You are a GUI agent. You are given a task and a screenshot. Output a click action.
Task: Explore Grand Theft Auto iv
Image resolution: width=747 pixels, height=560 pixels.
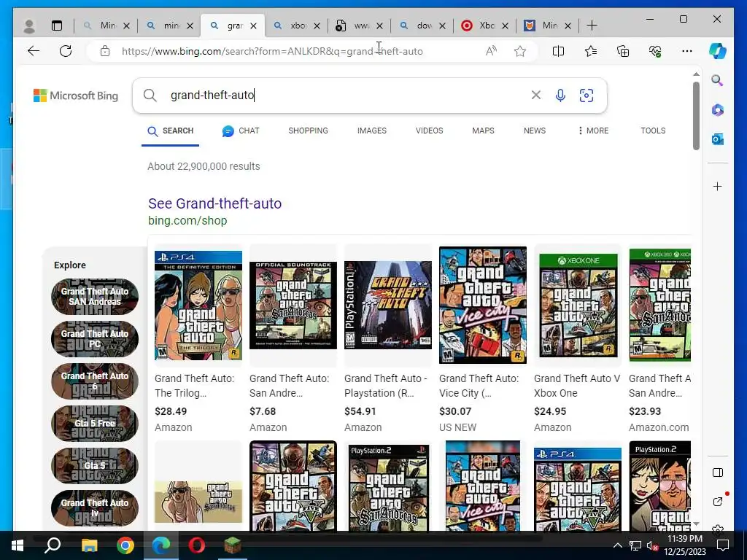coord(95,507)
